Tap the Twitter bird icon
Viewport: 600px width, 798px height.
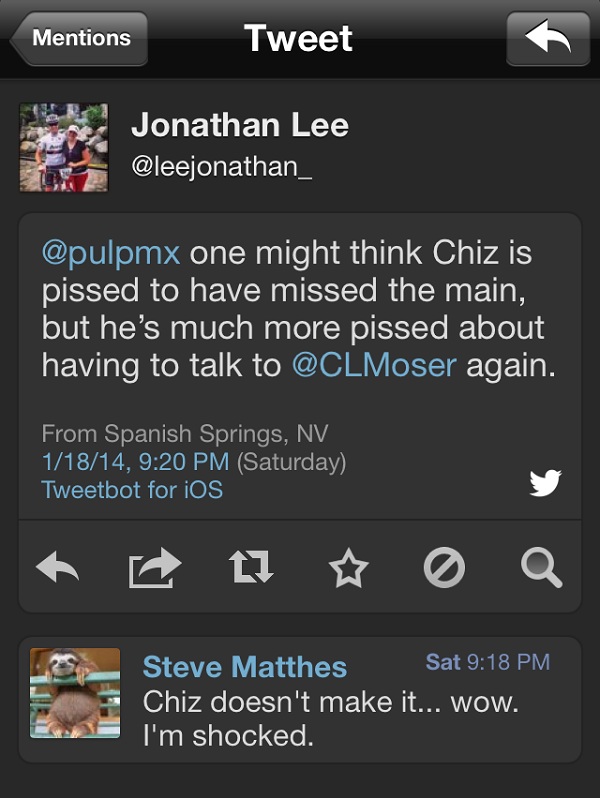tap(545, 484)
